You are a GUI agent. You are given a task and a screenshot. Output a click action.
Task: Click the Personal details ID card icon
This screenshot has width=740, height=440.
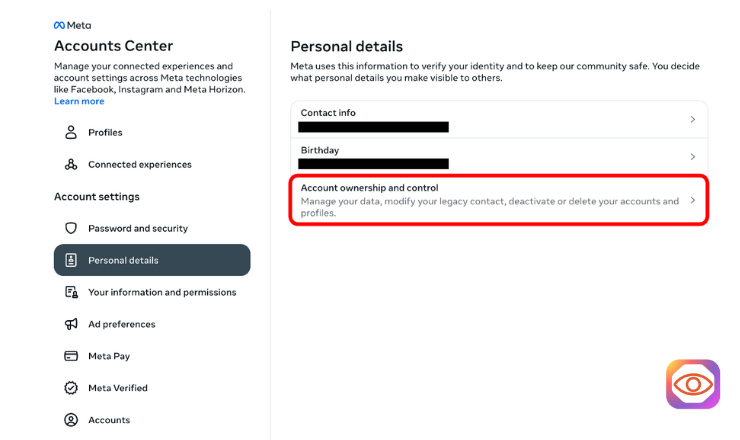pyautogui.click(x=71, y=260)
